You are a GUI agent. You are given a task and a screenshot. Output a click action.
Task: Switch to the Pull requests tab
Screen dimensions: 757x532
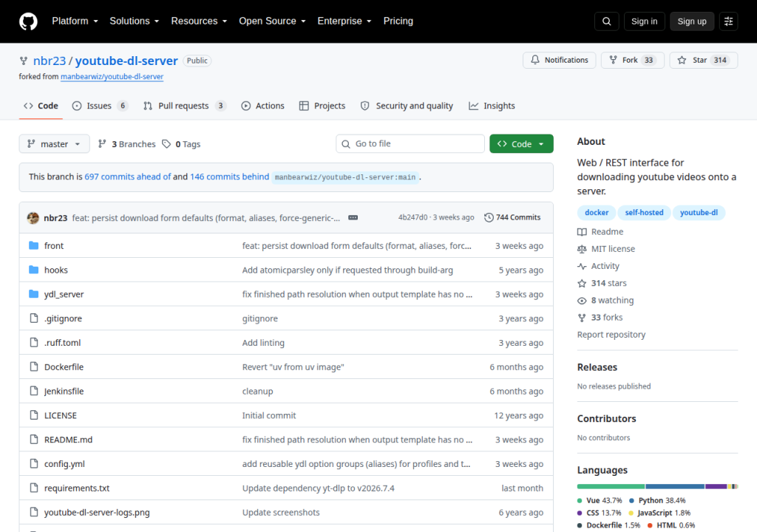point(184,106)
